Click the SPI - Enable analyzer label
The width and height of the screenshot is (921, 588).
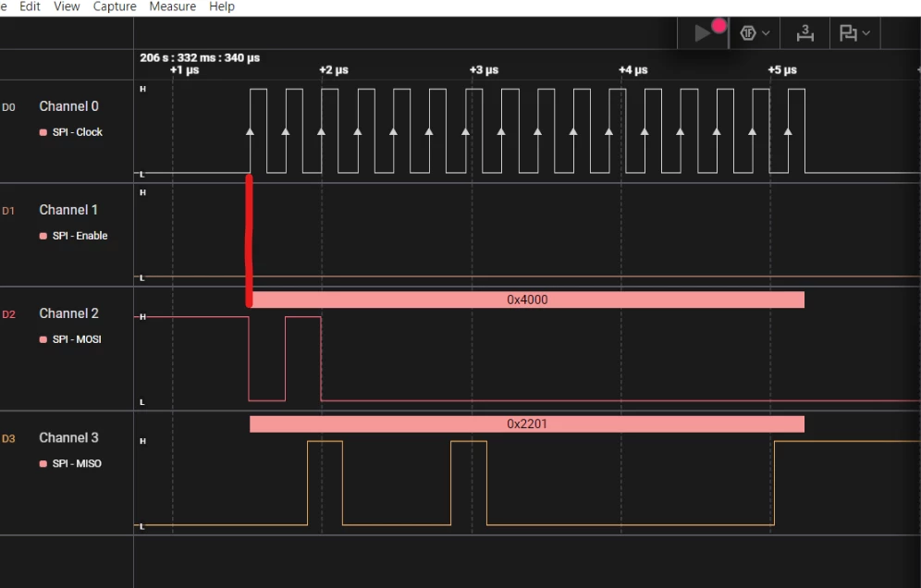pyautogui.click(x=80, y=236)
